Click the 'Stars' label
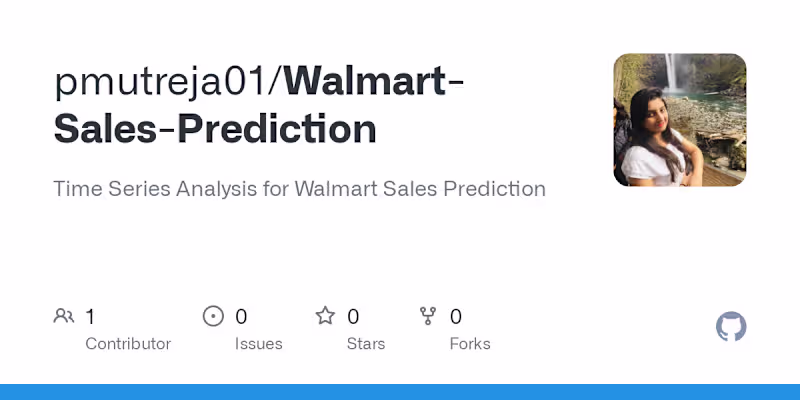The height and width of the screenshot is (400, 800). (366, 344)
